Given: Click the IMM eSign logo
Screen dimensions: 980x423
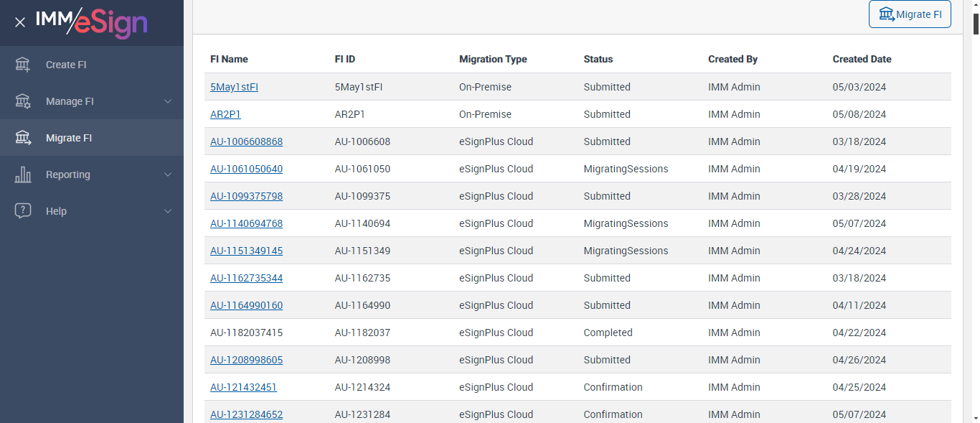Looking at the screenshot, I should coord(92,22).
